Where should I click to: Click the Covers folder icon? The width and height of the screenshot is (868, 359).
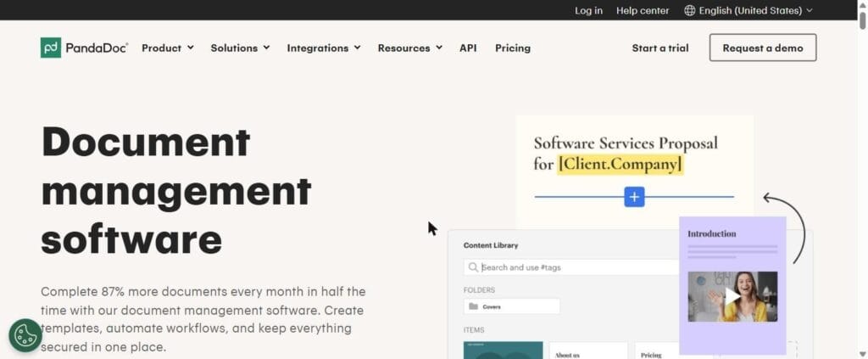473,306
